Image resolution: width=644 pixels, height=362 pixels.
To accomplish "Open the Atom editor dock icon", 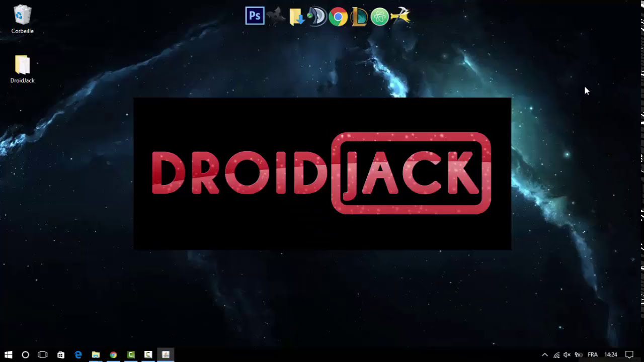I will [380, 17].
